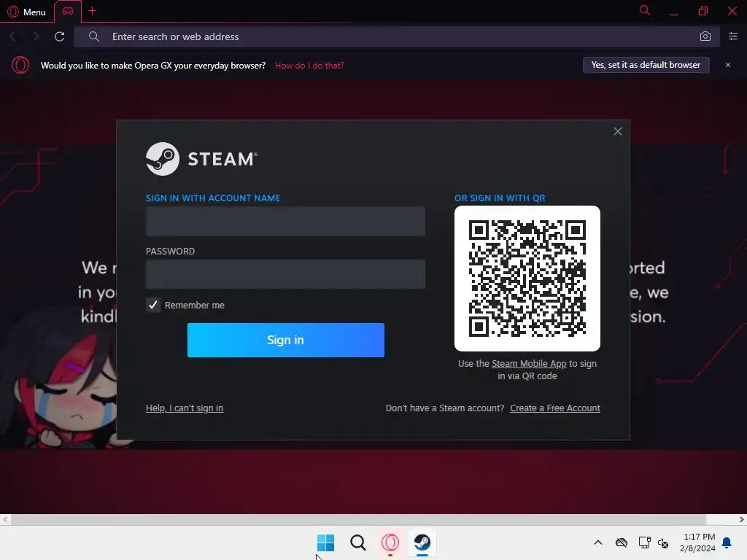Take a snapshot with the camera icon
747x560 pixels.
pos(705,36)
